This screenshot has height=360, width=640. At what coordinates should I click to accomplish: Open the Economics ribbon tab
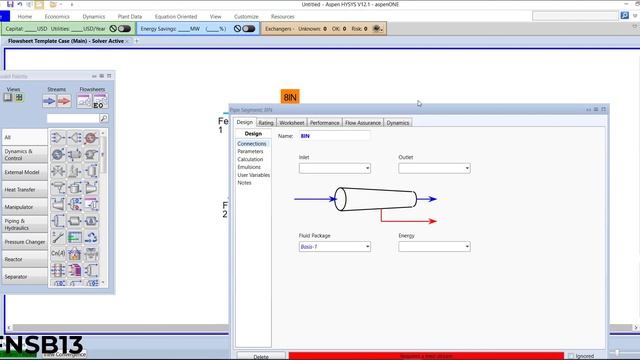[x=57, y=16]
